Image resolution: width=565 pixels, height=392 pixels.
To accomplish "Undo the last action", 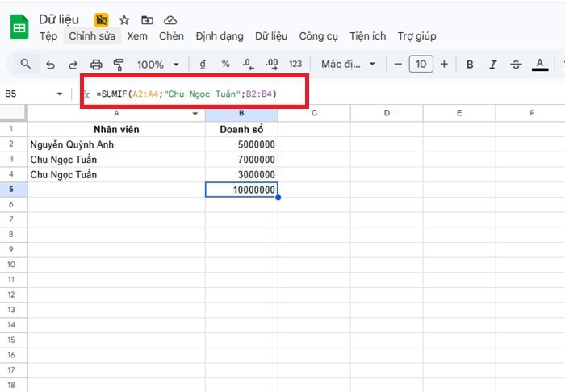I will [50, 65].
